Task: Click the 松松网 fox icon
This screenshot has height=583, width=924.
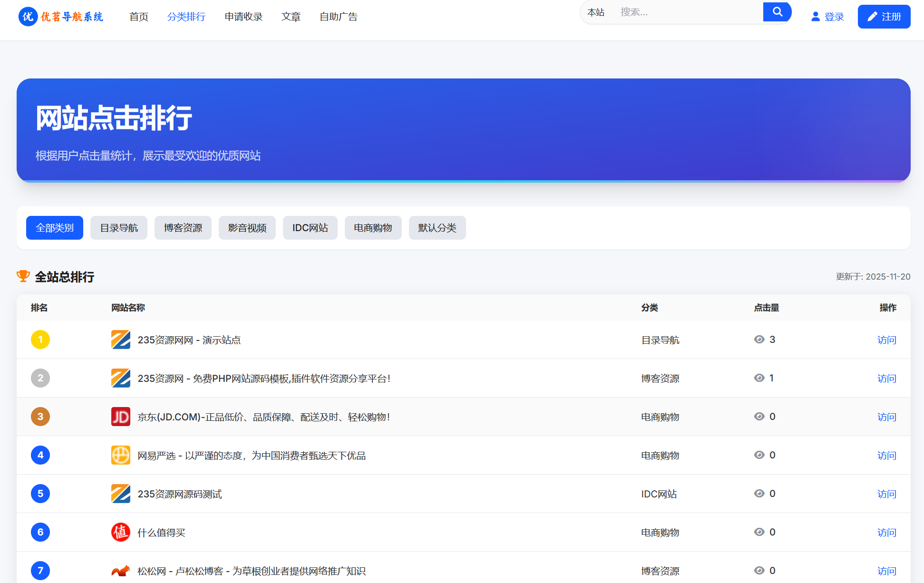Action: (x=120, y=571)
